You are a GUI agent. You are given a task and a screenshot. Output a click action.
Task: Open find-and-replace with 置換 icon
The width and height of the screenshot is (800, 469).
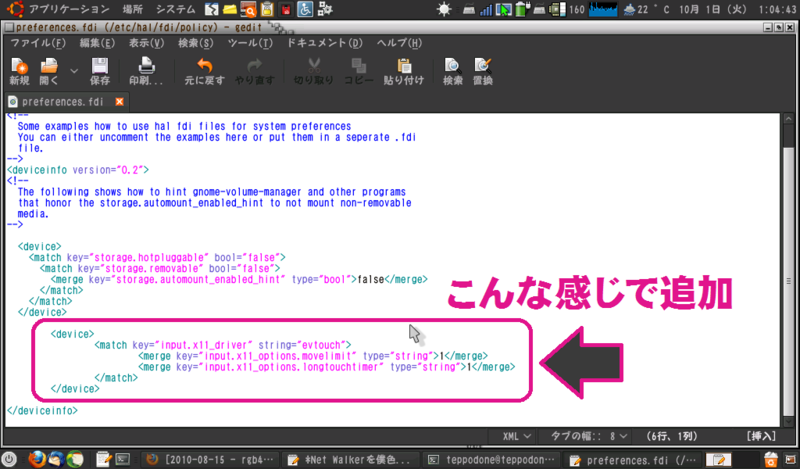pos(483,71)
